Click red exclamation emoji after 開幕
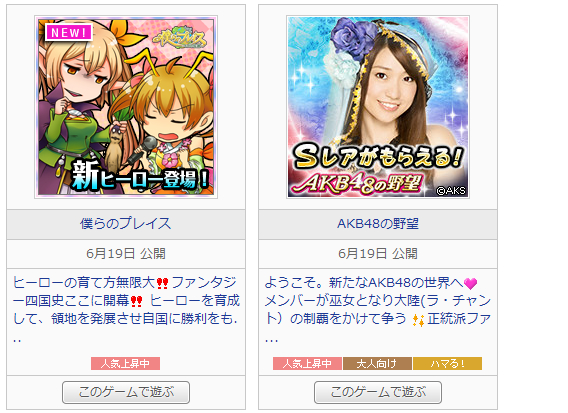Image resolution: width=568 pixels, height=413 pixels. [x=136, y=301]
